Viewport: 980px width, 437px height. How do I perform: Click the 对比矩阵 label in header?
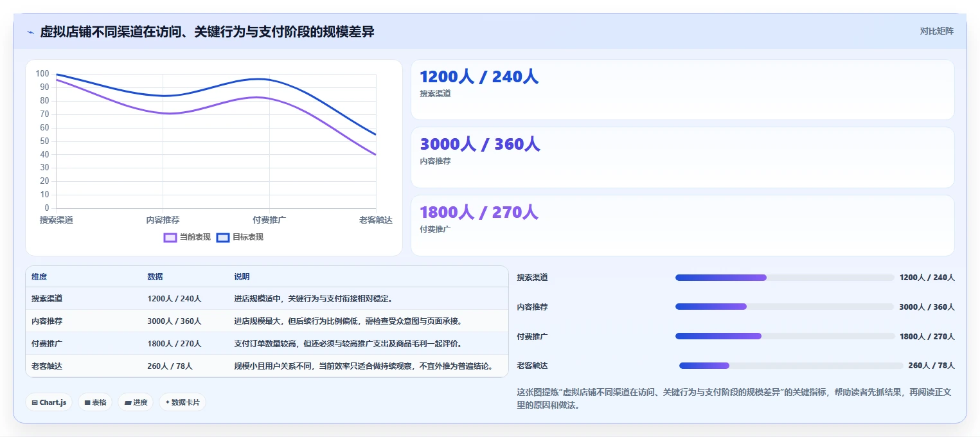pyautogui.click(x=936, y=31)
